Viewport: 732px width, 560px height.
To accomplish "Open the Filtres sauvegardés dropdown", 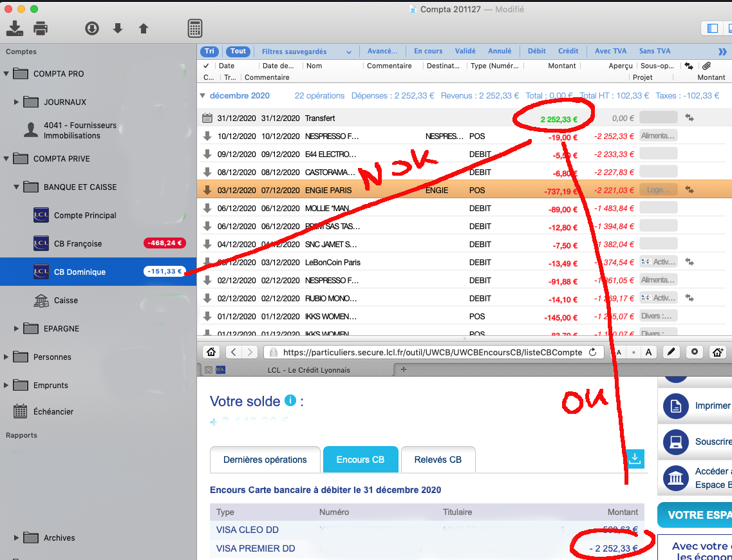I will (306, 51).
